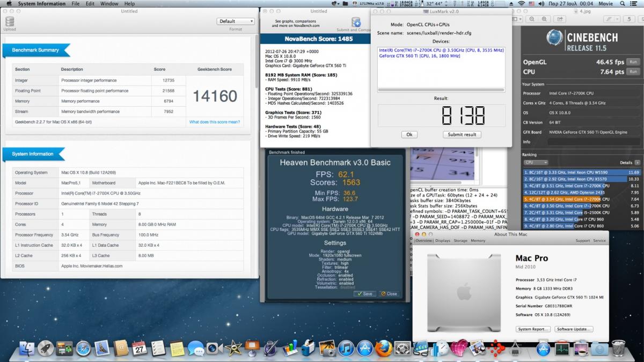Click the Info field in Cinebench
Image resolution: width=644 pixels, height=362 pixels.
point(594,142)
